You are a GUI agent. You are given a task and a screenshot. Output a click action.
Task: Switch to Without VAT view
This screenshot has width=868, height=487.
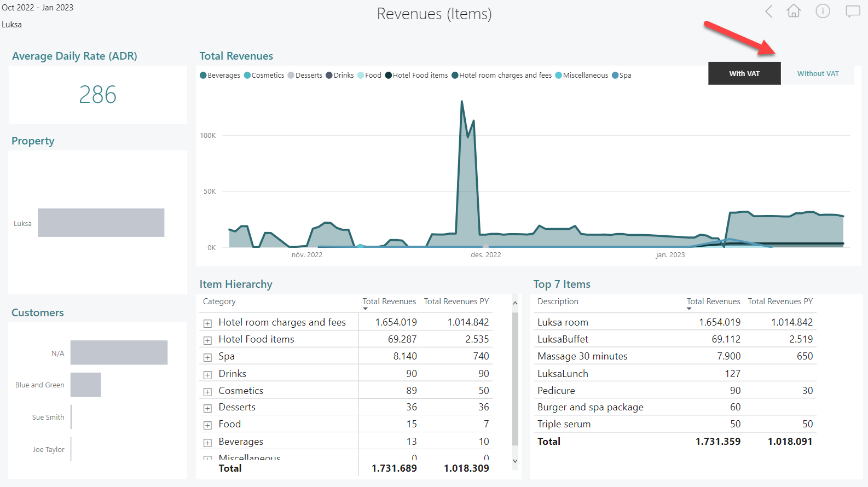(x=818, y=74)
